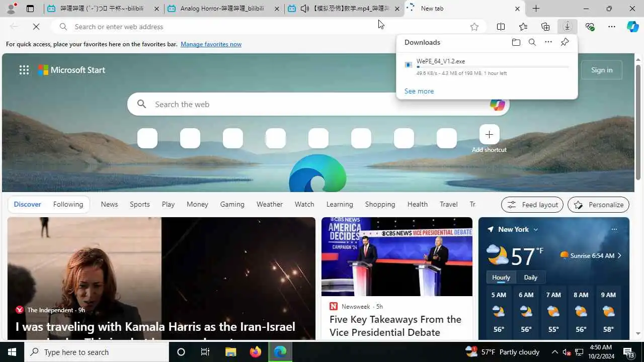Open the vice presidential debate thumbnail
Image resolution: width=644 pixels, height=362 pixels.
coord(397,256)
